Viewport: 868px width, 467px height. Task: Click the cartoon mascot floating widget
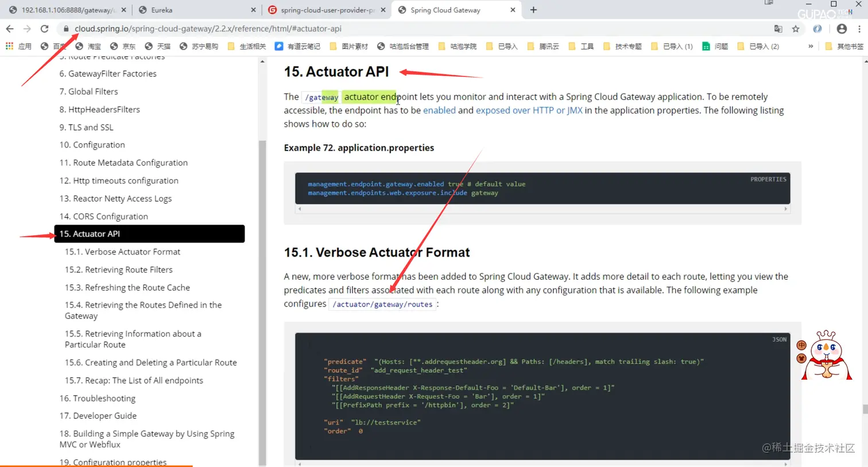tap(827, 355)
